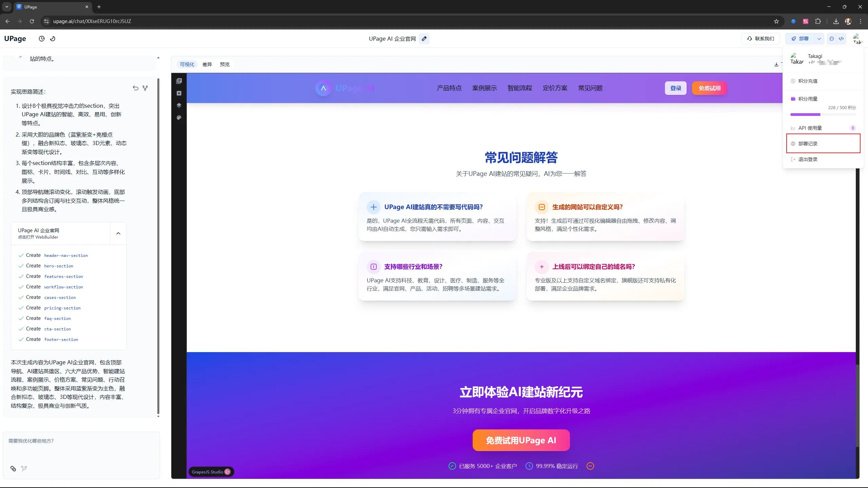Click the plus icon beside 上线后可以绑定自己的域名吗
The image size is (868, 488).
[x=542, y=267]
